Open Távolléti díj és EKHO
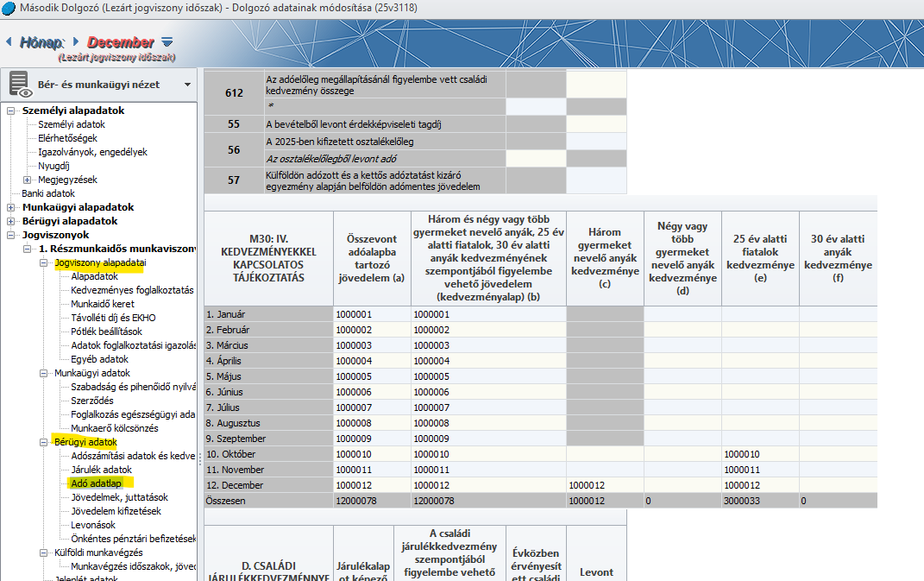The image size is (924, 581). click(x=113, y=318)
